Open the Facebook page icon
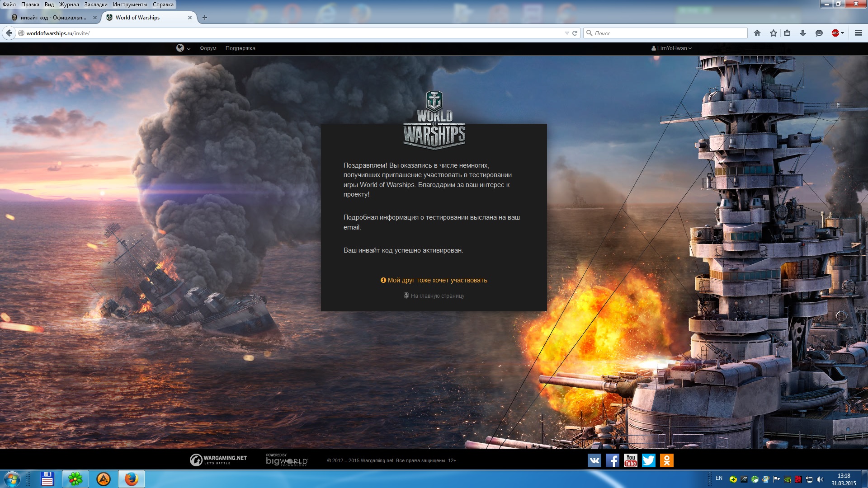868x488 pixels. [x=613, y=460]
